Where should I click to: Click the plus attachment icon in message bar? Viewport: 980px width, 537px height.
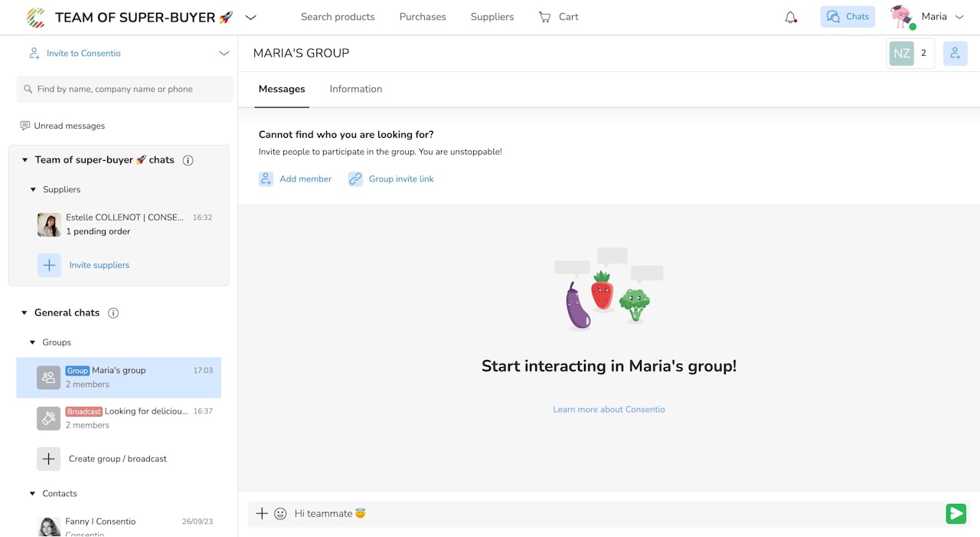pos(262,514)
